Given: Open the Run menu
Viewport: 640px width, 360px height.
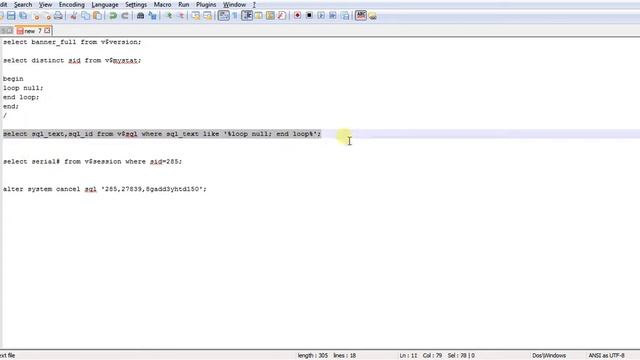Looking at the screenshot, I should point(184,4).
